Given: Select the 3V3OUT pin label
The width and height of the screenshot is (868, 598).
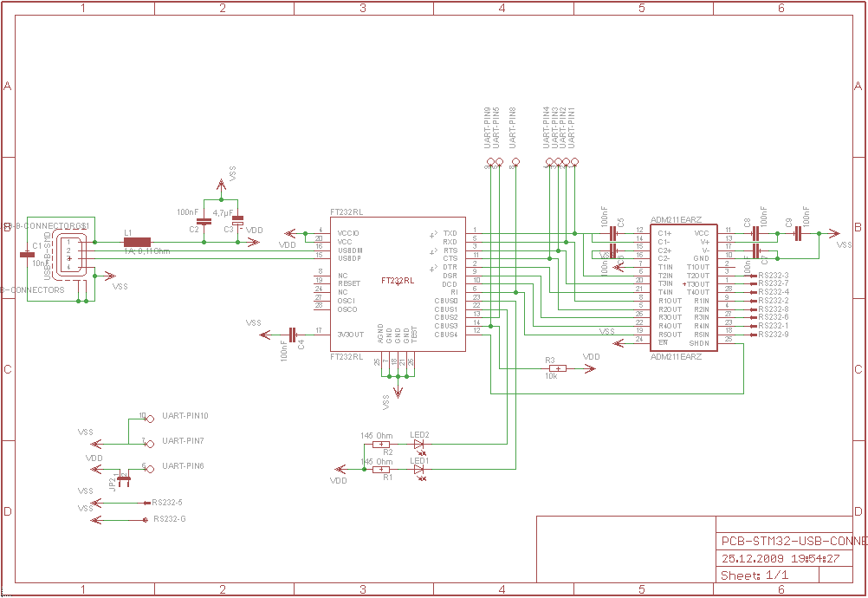Looking at the screenshot, I should click(x=351, y=335).
